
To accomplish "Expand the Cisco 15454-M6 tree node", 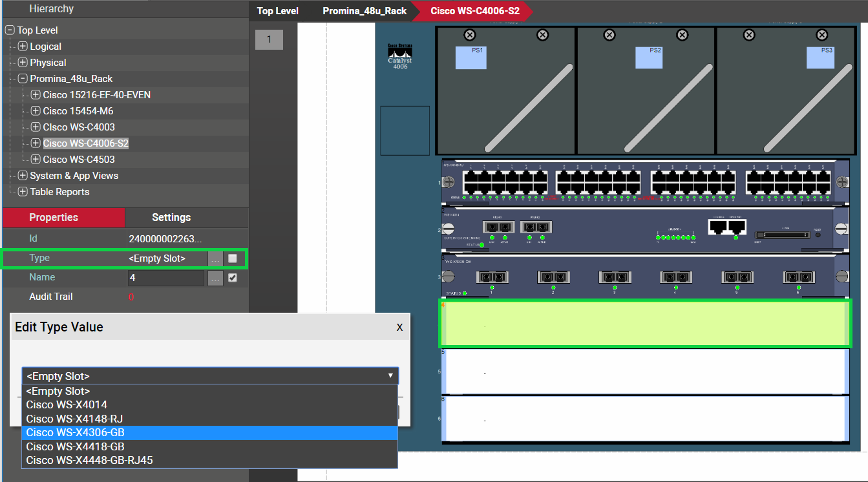I will tap(36, 111).
